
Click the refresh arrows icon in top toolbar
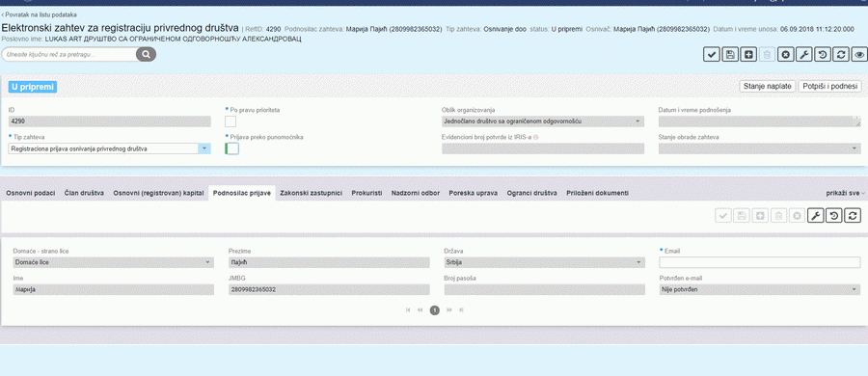[841, 54]
